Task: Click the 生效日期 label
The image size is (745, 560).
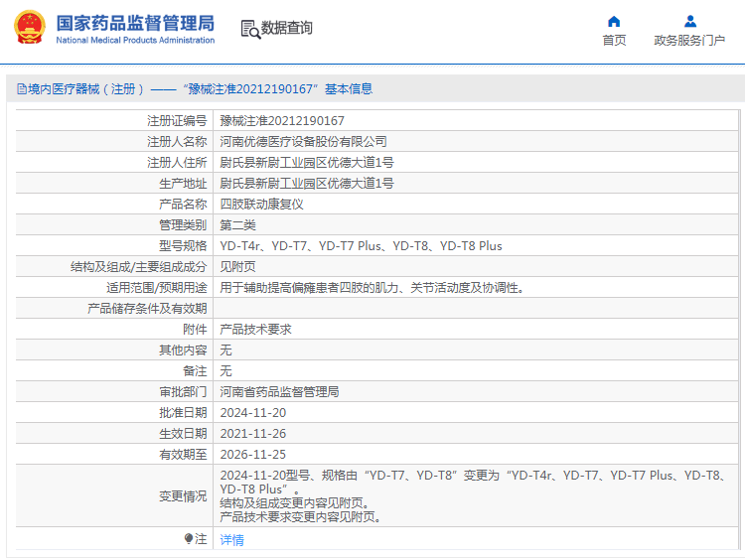Action: click(x=183, y=434)
